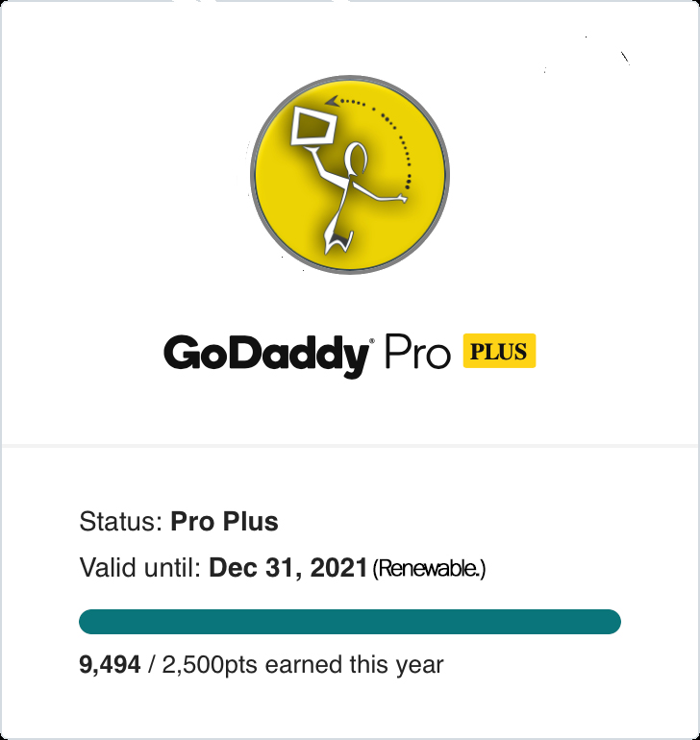Click the '2,500pts' threshold text
The image size is (700, 740).
pyautogui.click(x=210, y=665)
